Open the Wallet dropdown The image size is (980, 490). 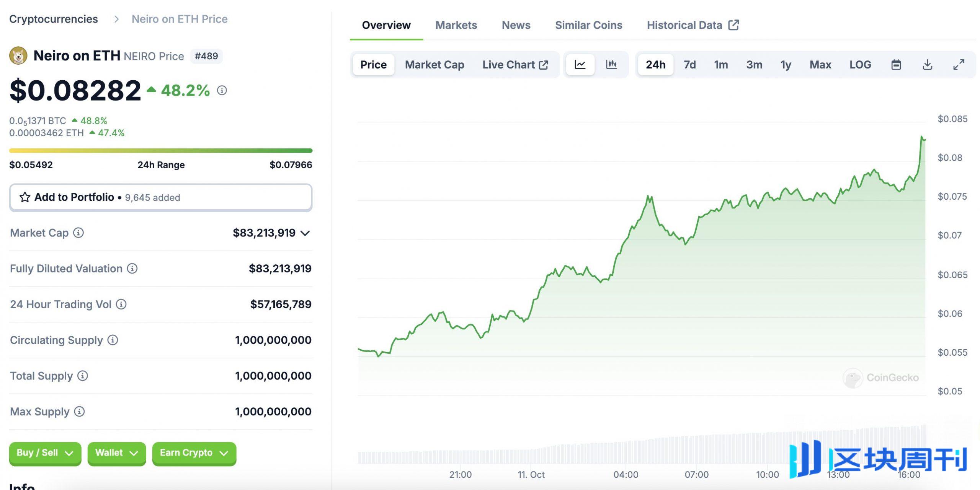coord(116,453)
